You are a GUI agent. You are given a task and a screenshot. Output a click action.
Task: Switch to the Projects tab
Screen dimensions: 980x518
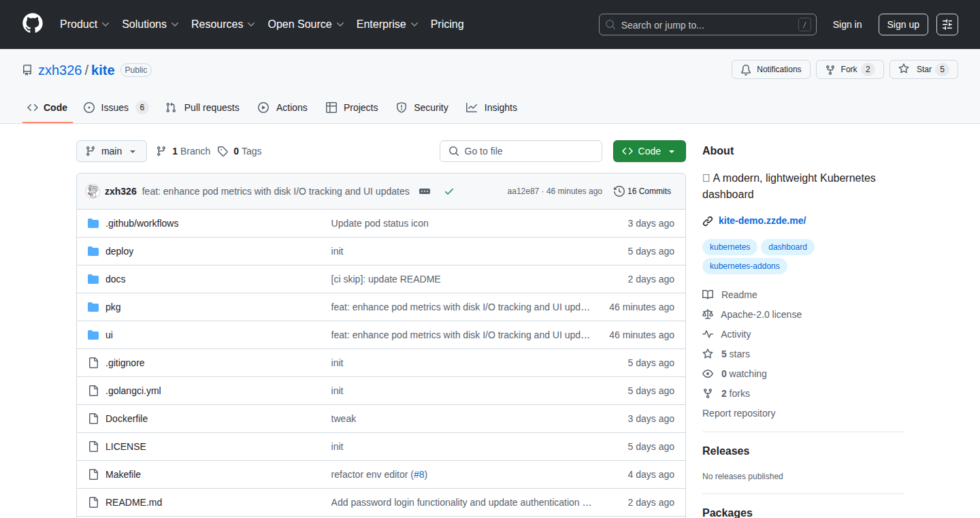352,108
